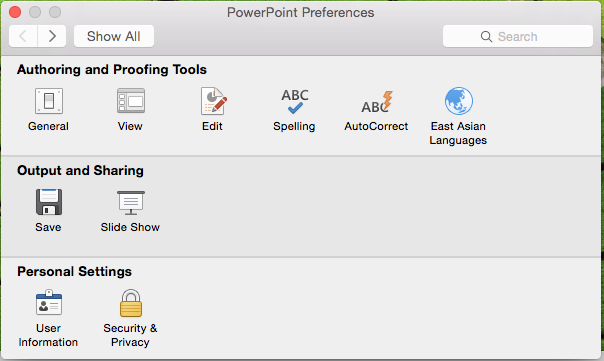Open the Slide Show preferences icon
Image resolution: width=604 pixels, height=361 pixels.
pyautogui.click(x=131, y=203)
